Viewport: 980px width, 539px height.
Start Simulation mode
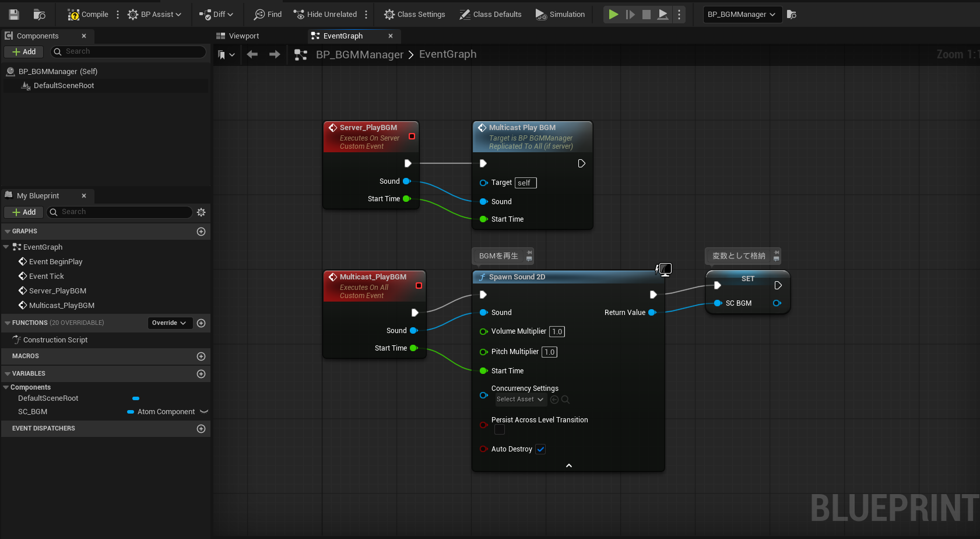click(x=560, y=15)
